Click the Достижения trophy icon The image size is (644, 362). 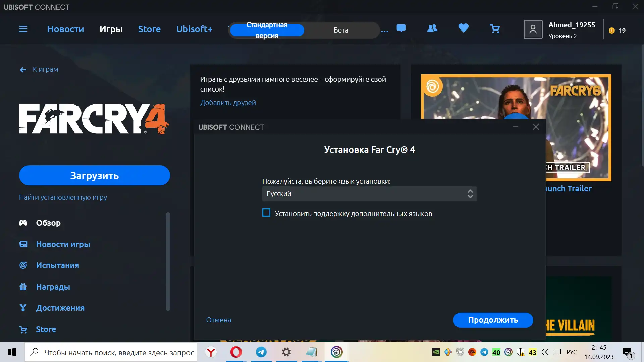click(x=23, y=308)
